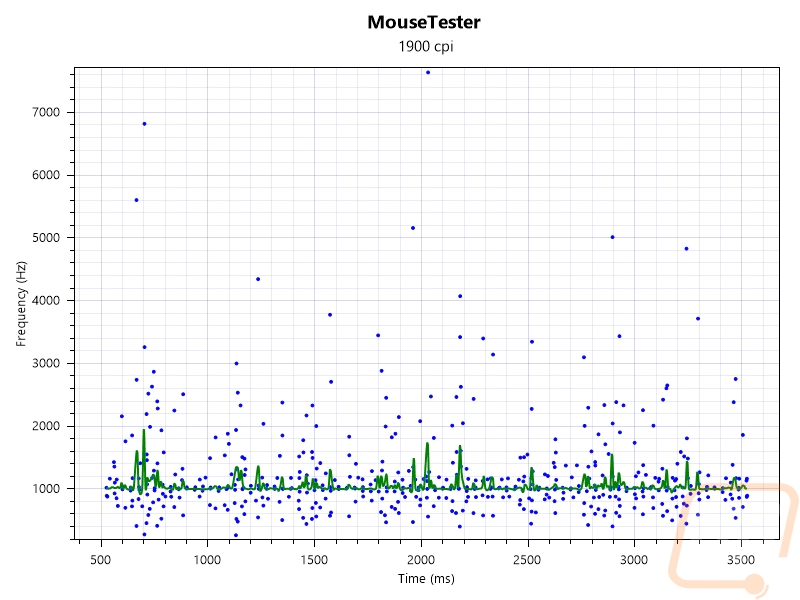This screenshot has width=800, height=600.
Task: Select the 2000 tick on the Time axis
Action: [421, 560]
